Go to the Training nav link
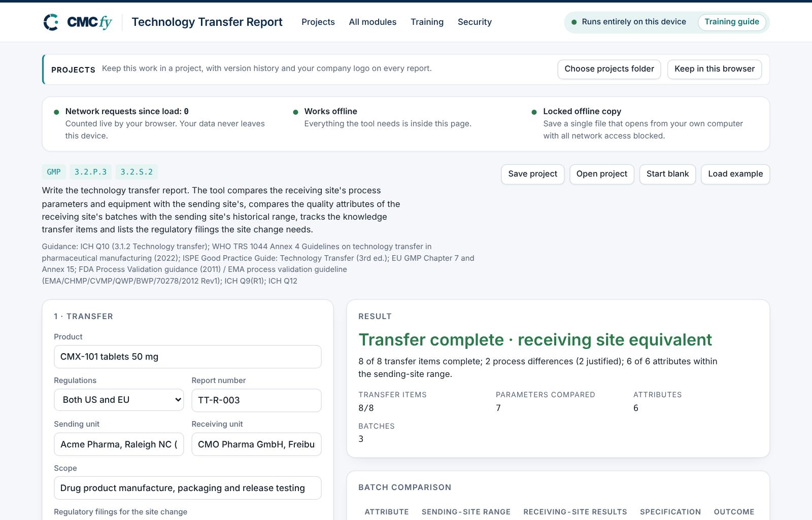The height and width of the screenshot is (520, 812). pos(427,22)
